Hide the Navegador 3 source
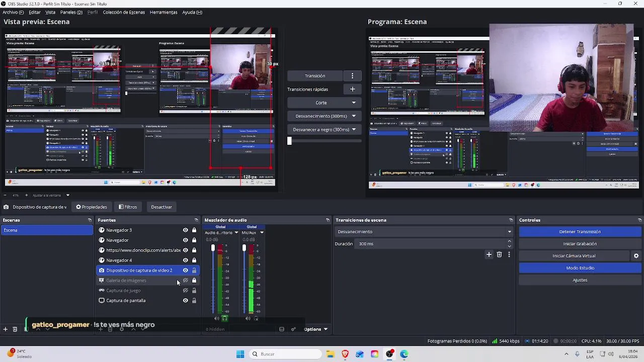The width and height of the screenshot is (644, 362). [x=185, y=230]
